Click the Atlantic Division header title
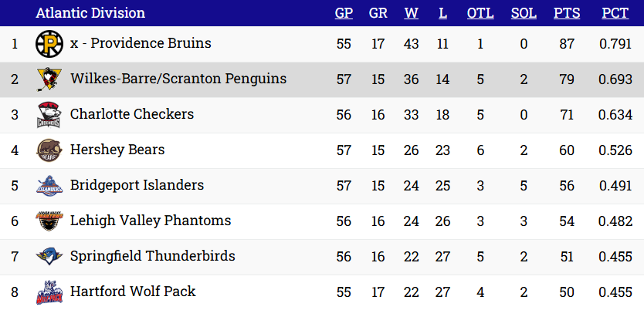 90,13
